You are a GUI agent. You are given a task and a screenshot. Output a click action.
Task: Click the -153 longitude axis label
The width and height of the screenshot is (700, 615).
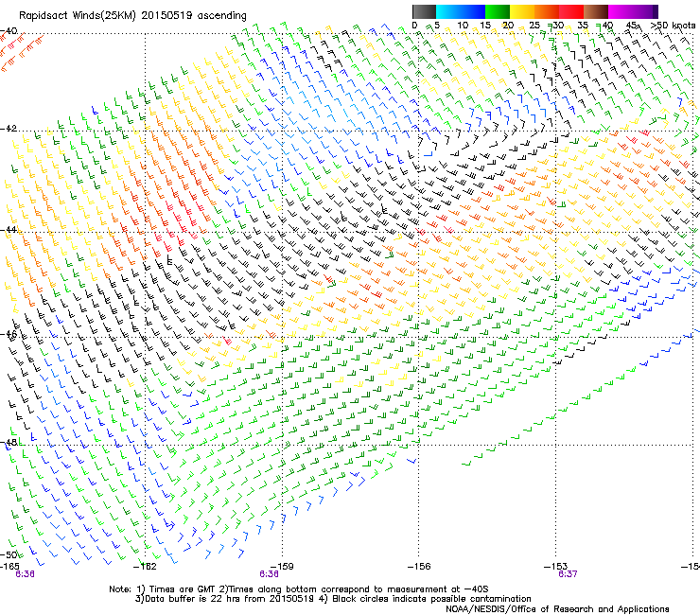point(555,567)
